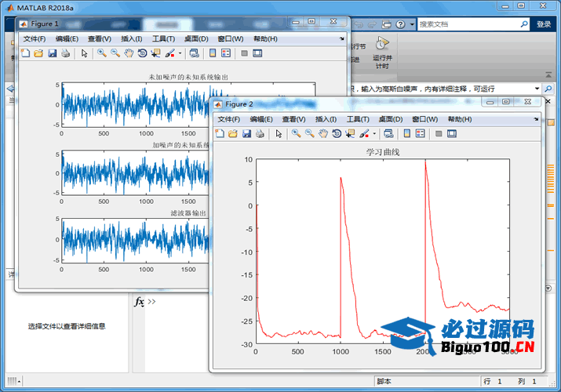
Task: Show Plot Tools and dock Figure 2
Action: point(452,133)
